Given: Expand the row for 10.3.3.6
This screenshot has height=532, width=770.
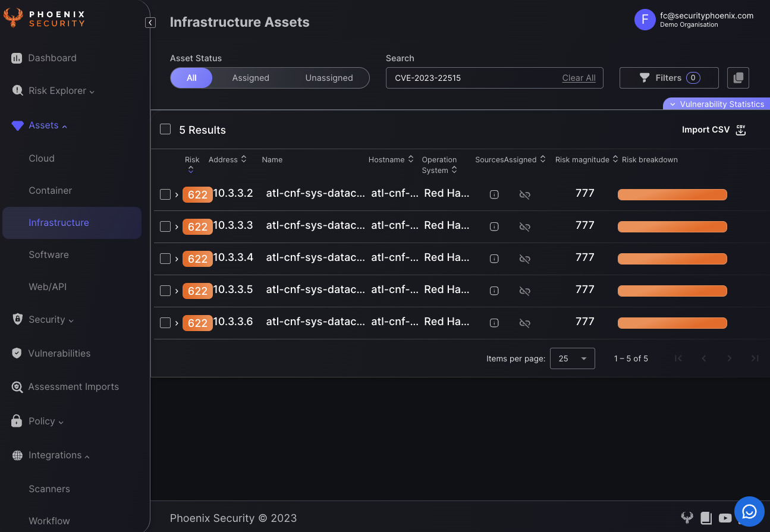Looking at the screenshot, I should click(177, 323).
